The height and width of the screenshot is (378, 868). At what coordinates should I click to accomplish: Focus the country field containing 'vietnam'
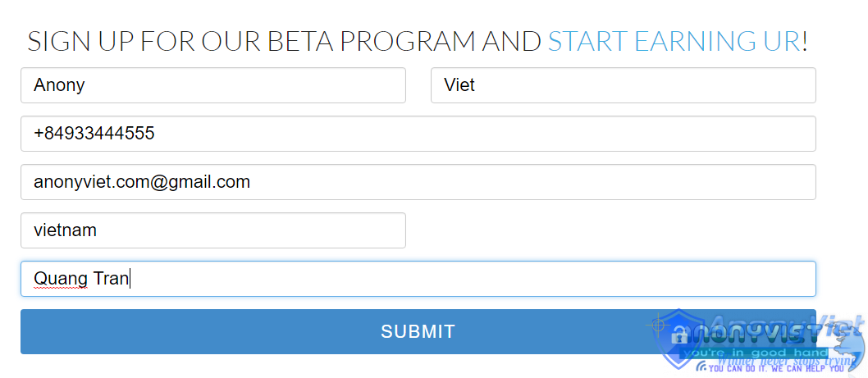pos(213,230)
